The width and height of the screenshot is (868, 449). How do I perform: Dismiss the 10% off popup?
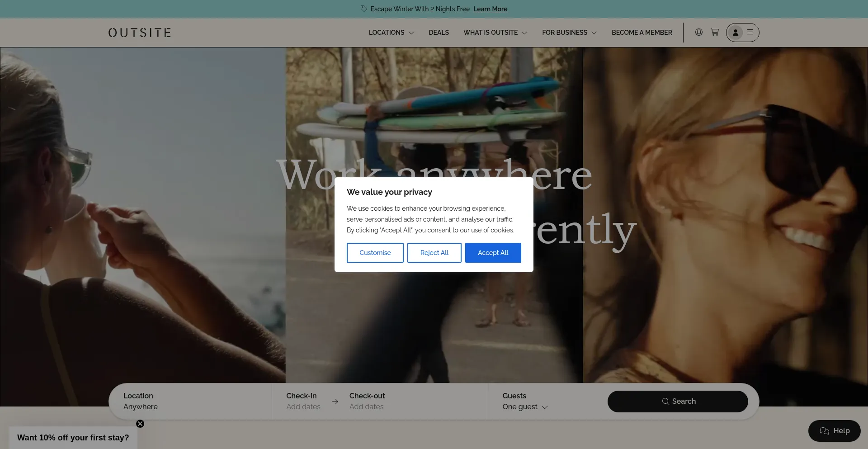coord(140,424)
